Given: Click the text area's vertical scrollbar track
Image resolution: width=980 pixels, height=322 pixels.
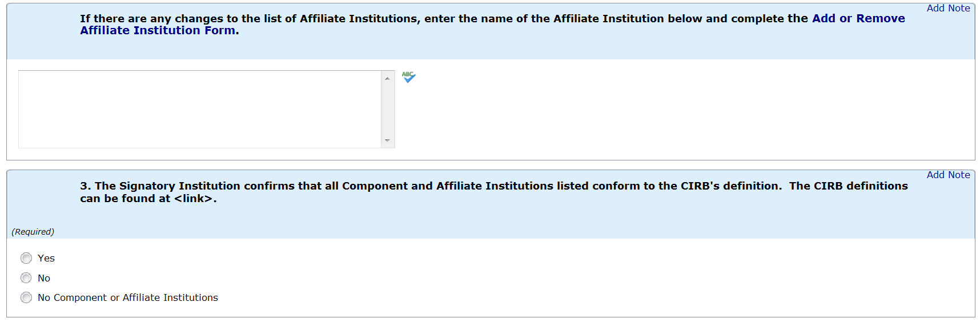Looking at the screenshot, I should click(387, 109).
